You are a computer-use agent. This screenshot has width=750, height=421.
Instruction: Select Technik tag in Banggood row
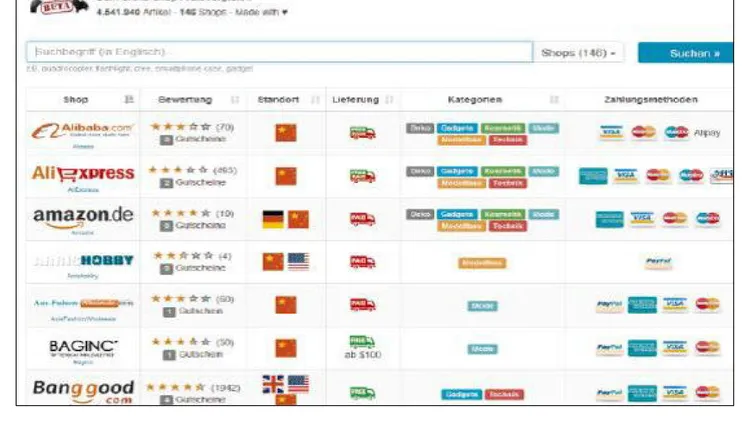point(504,394)
